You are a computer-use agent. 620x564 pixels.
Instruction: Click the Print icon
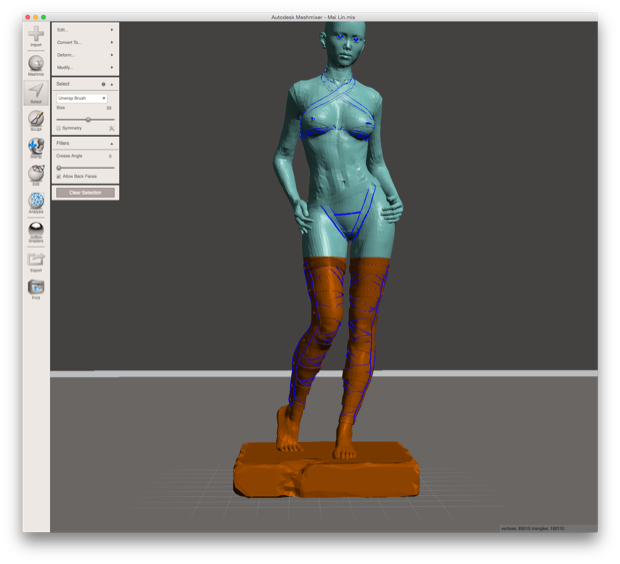coord(36,287)
